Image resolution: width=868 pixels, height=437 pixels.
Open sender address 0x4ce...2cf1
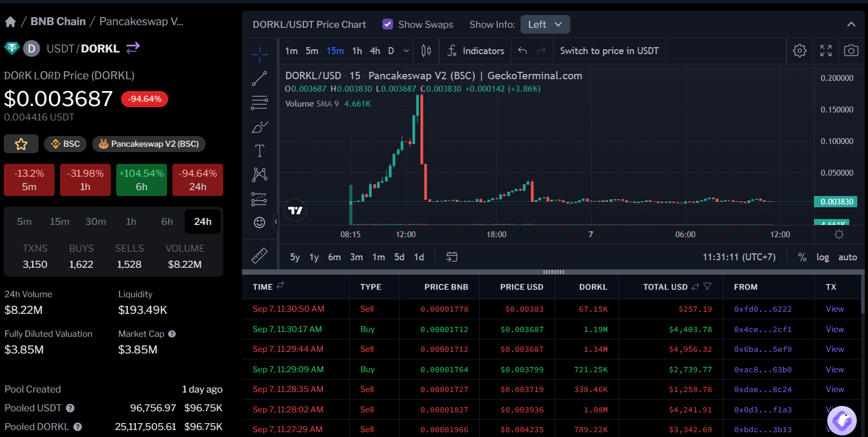click(x=763, y=329)
